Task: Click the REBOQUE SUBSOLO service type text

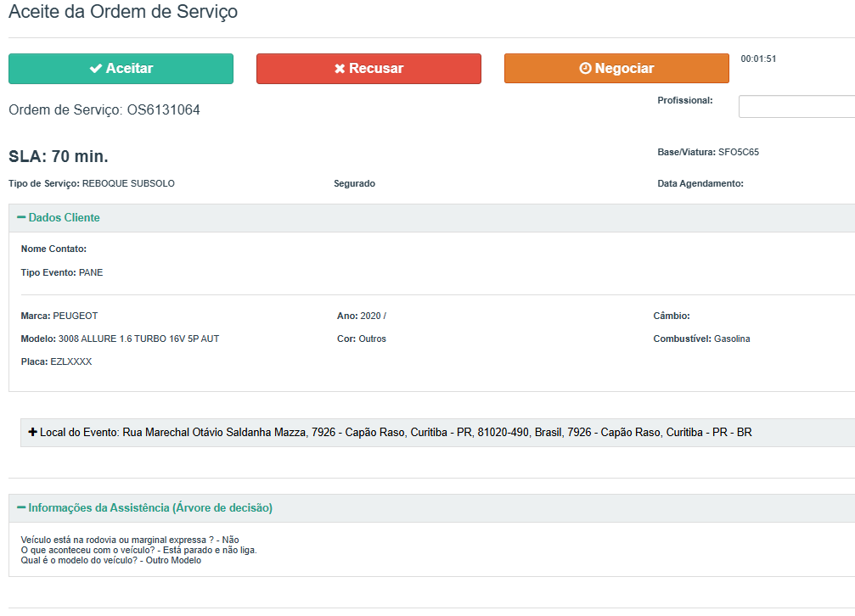Action: pos(128,183)
